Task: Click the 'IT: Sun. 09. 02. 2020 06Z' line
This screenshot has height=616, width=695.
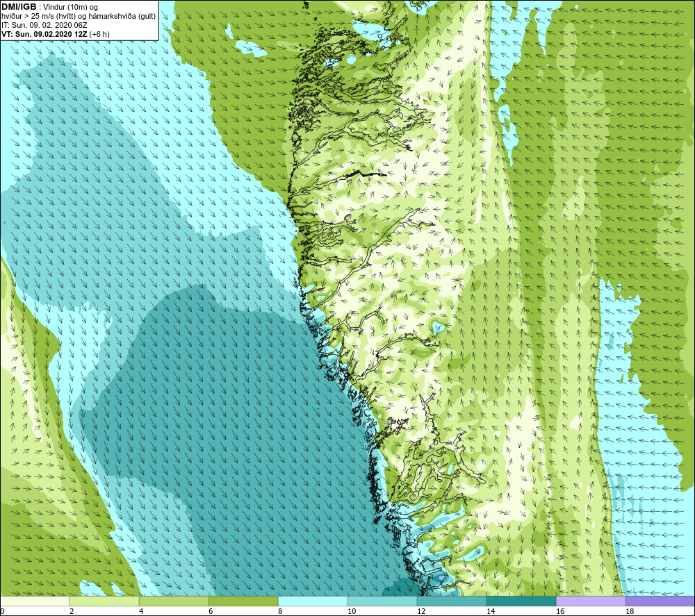Action: tap(44, 25)
